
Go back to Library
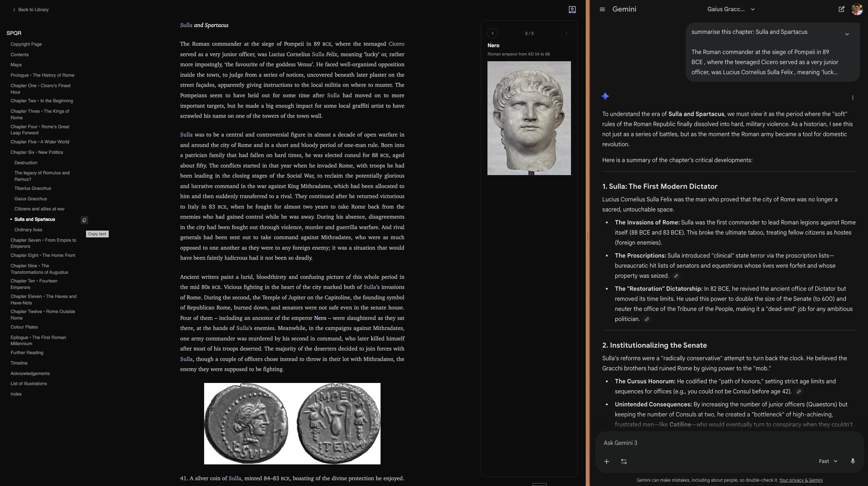coord(31,10)
